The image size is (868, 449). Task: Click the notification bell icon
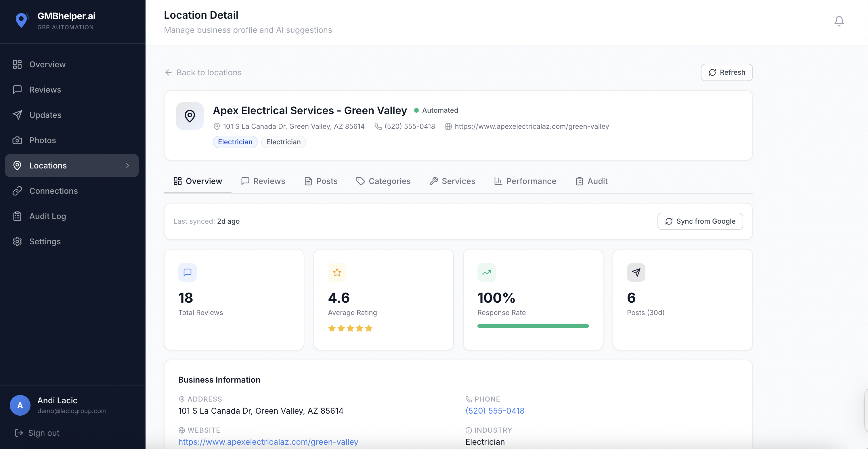coord(839,21)
